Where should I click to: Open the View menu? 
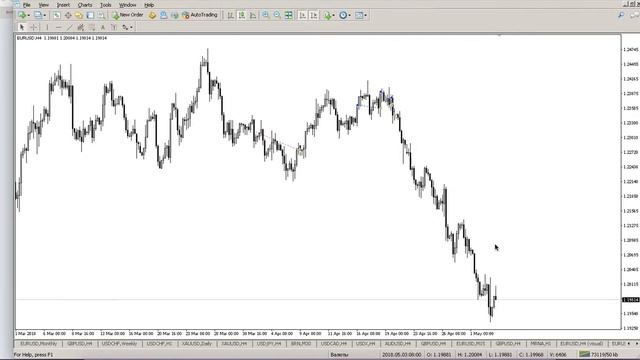[43, 5]
